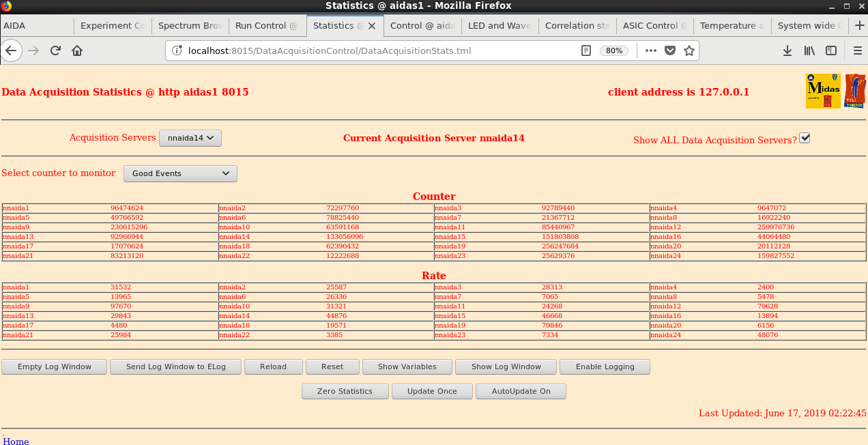Follow the Home link
Screen dimensions: 868x445
(x=16, y=441)
